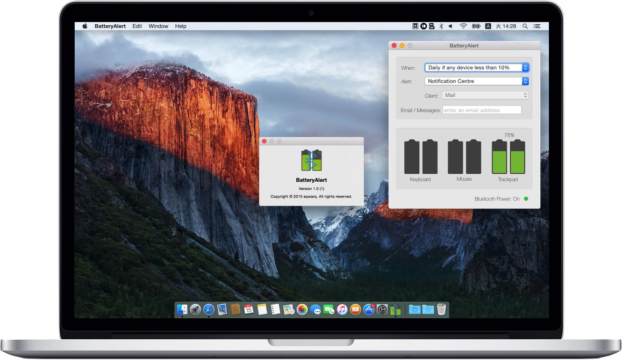Screen dimensions: 622x364
Task: Minimize the BatteryAlert settings window
Action: (402, 46)
